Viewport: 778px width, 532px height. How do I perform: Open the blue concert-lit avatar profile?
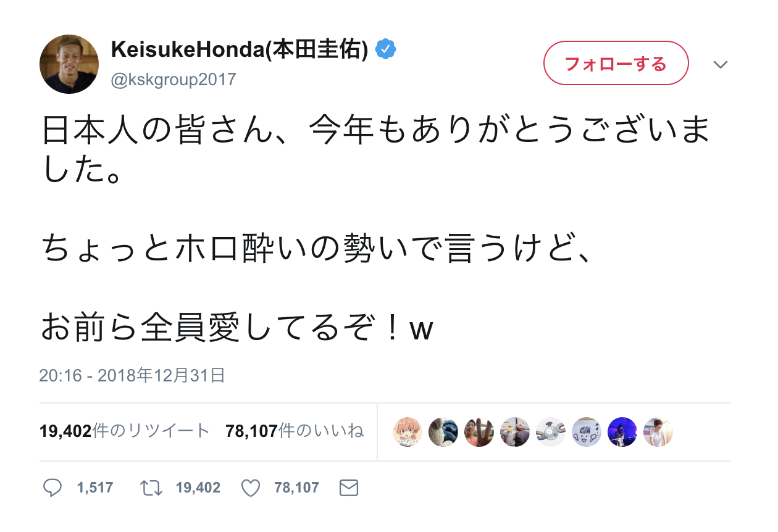[622, 432]
